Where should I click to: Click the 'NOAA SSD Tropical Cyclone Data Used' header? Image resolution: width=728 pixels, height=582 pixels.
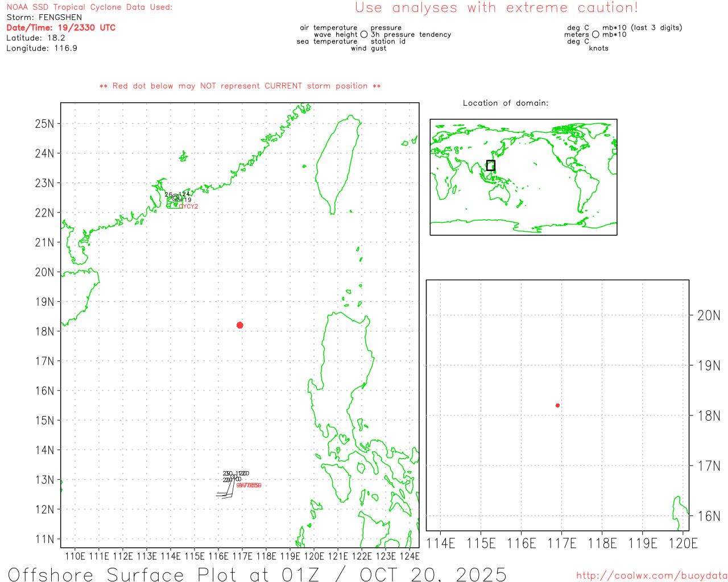[89, 7]
